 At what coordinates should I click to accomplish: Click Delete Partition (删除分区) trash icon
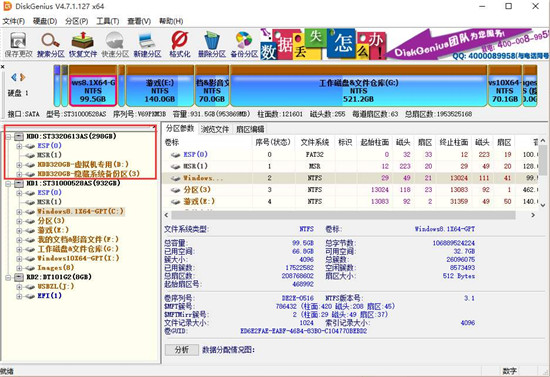212,44
